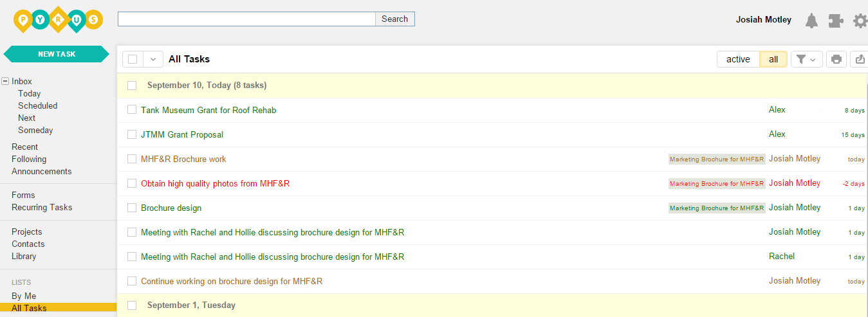Open Recurring Tasks
Image resolution: width=868 pixels, height=317 pixels.
pyautogui.click(x=42, y=207)
